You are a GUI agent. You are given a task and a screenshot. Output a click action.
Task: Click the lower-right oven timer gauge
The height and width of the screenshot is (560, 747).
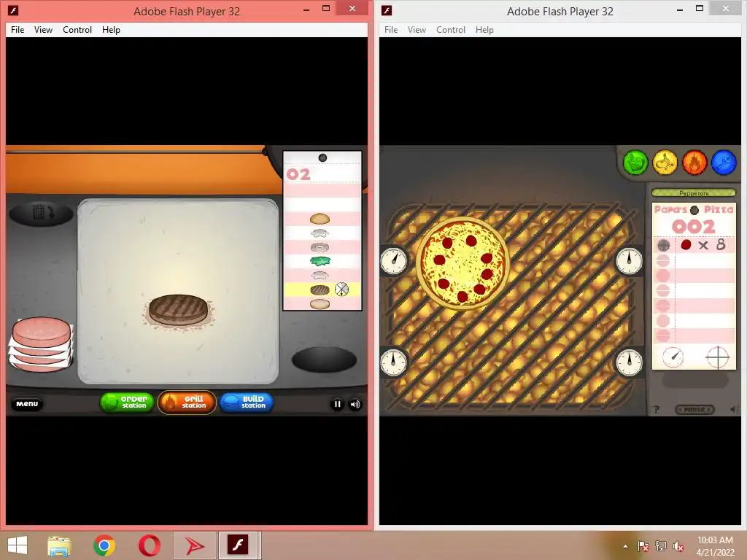629,362
